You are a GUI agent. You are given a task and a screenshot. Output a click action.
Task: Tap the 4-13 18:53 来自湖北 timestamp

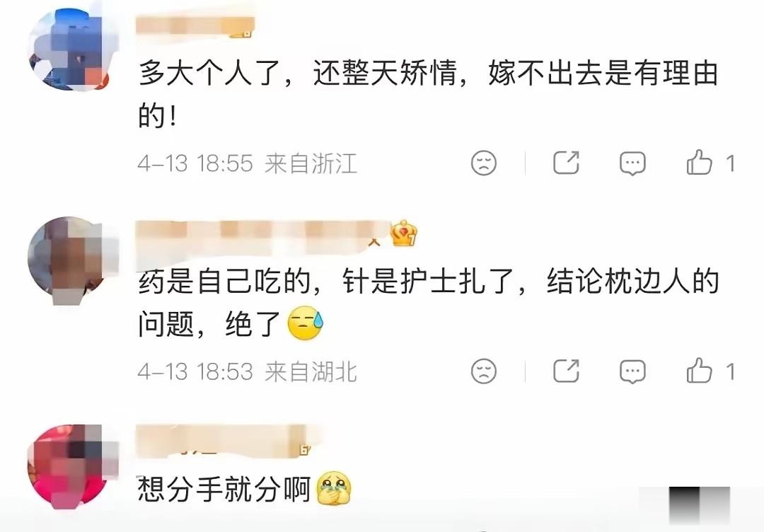[x=248, y=371]
